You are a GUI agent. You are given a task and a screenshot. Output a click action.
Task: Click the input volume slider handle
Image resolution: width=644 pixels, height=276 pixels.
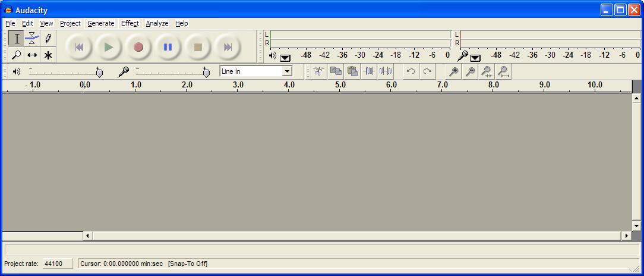point(206,73)
